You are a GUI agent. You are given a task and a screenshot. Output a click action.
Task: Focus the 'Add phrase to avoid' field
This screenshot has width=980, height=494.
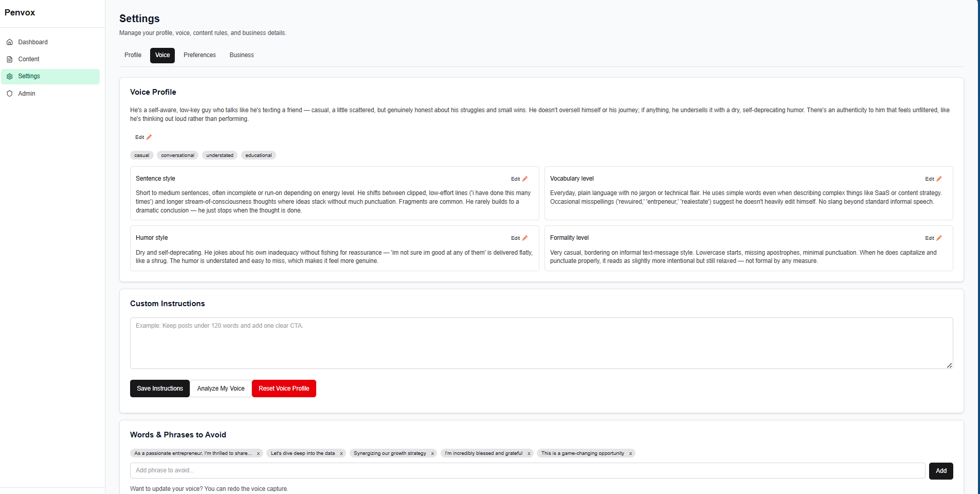[528, 470]
